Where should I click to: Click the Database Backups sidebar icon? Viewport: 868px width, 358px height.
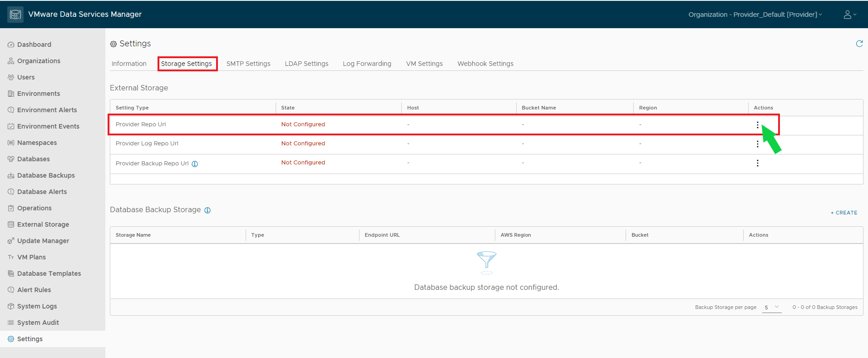tap(11, 175)
